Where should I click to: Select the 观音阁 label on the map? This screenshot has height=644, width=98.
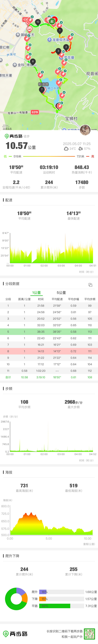tap(92, 74)
